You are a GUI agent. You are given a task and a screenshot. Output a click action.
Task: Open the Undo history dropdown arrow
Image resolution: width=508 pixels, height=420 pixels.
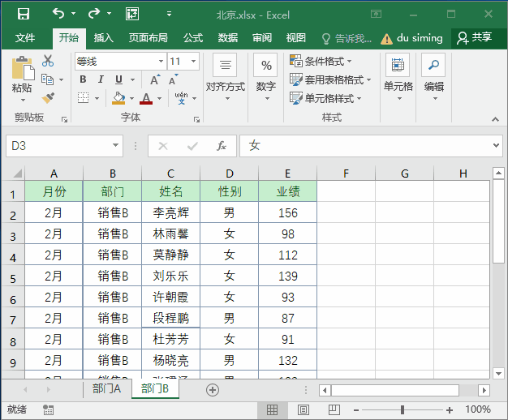[x=74, y=14]
